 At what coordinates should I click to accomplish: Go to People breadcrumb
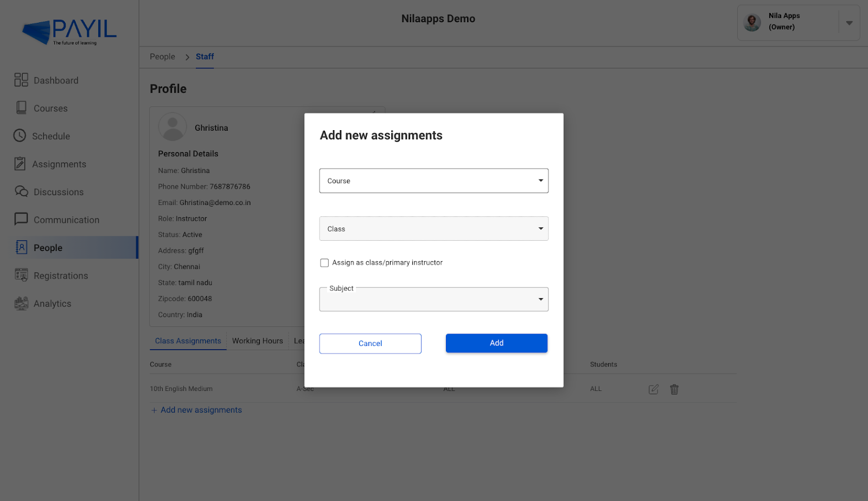(x=162, y=57)
